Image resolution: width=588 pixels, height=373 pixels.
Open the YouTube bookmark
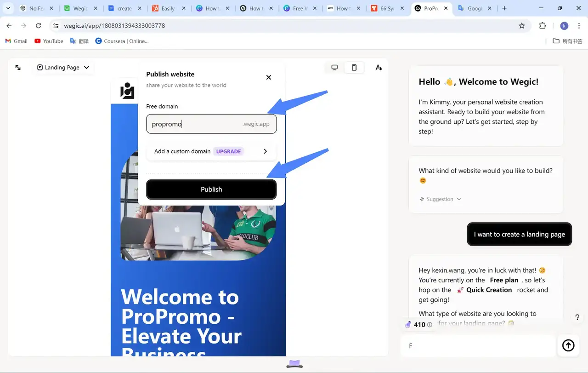tap(49, 41)
